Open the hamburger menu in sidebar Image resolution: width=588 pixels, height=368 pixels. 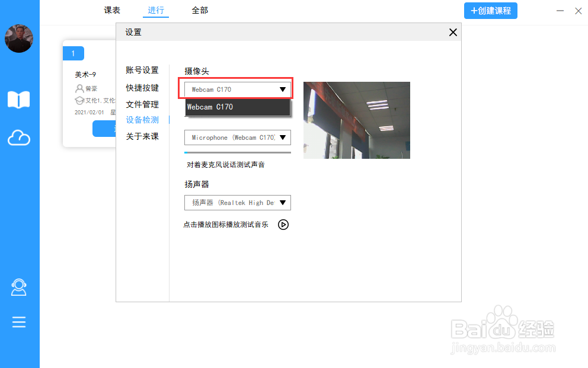point(19,322)
